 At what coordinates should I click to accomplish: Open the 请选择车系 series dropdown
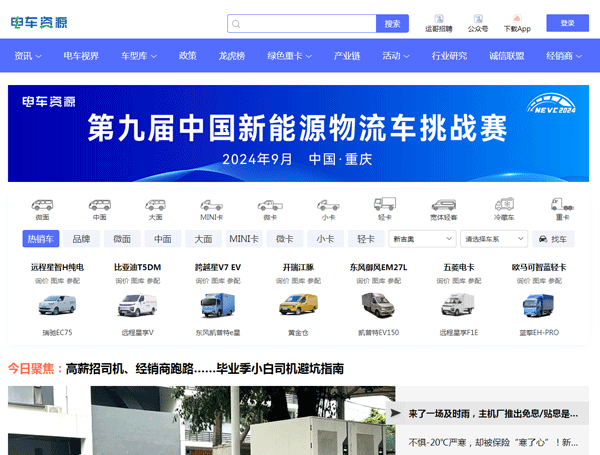click(x=494, y=239)
